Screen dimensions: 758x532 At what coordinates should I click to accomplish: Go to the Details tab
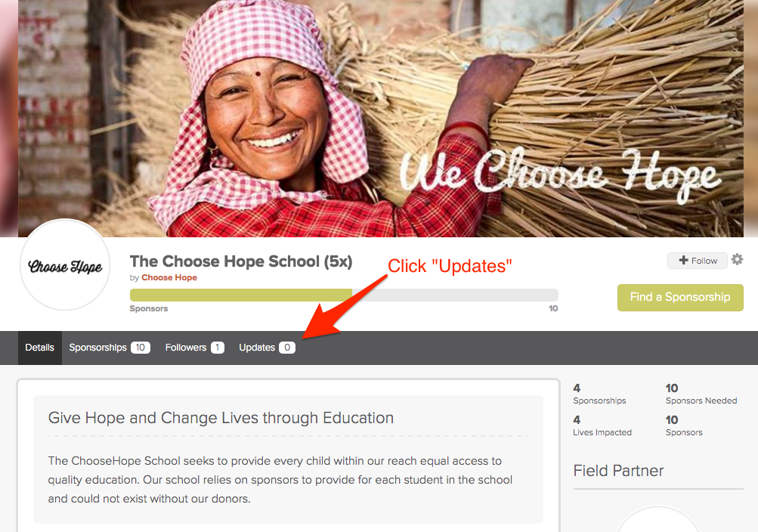39,348
